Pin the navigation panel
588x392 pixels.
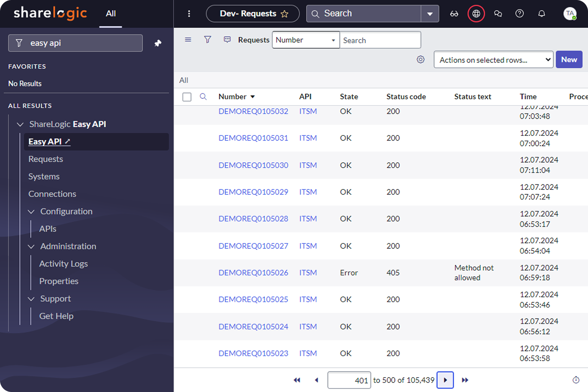(x=158, y=43)
